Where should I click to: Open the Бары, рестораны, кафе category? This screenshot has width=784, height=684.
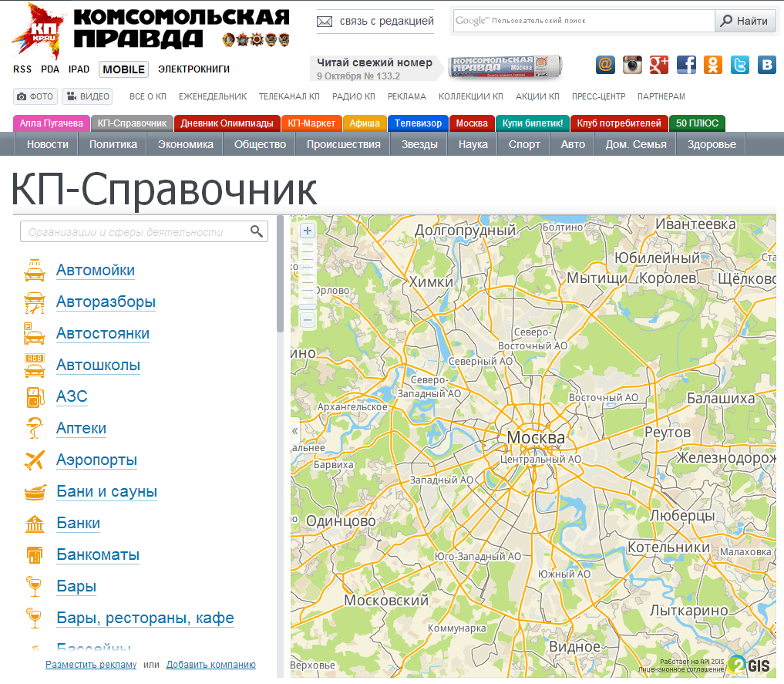pyautogui.click(x=146, y=618)
